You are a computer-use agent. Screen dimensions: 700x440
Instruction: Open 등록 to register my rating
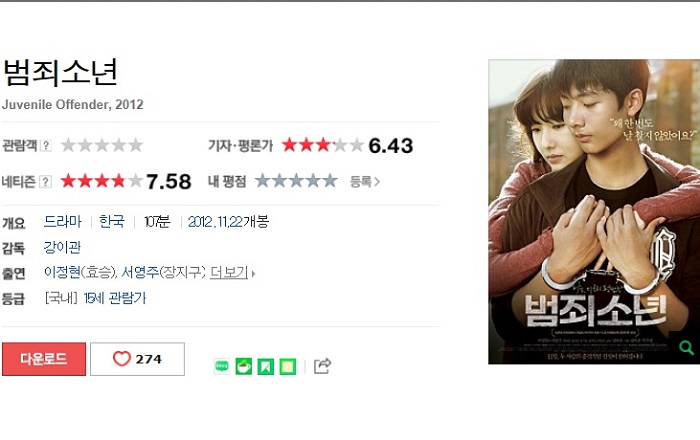[x=365, y=181]
